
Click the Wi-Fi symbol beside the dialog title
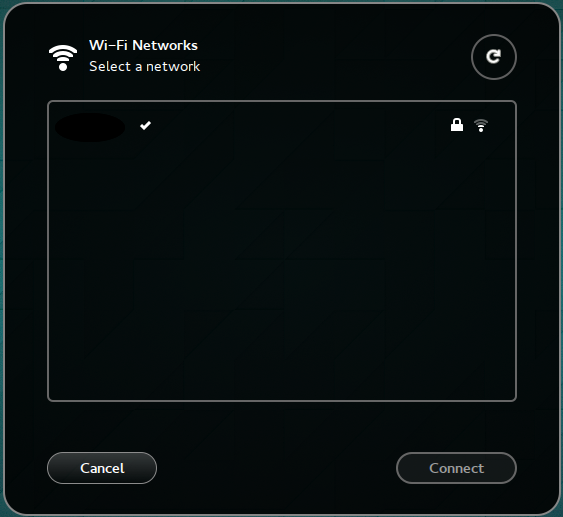click(63, 57)
